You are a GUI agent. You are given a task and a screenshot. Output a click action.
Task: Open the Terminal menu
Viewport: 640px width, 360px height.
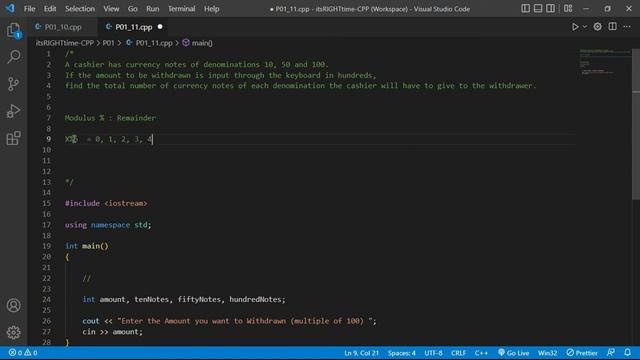coord(182,9)
